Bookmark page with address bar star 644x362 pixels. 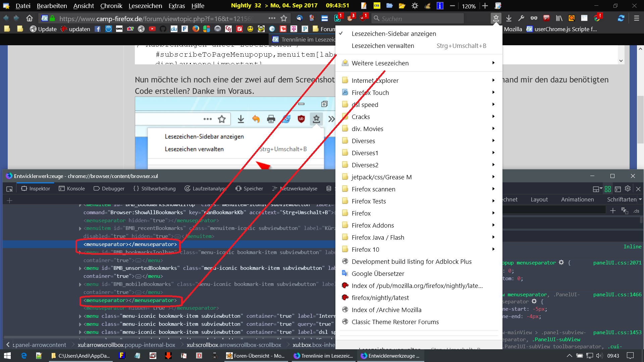point(284,18)
